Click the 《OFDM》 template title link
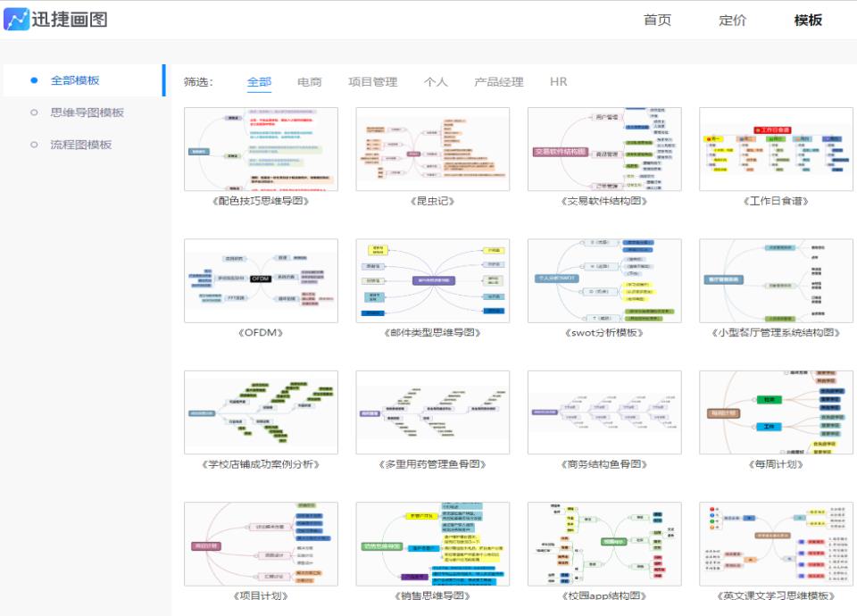Viewport: 857px width, 616px height. click(261, 333)
